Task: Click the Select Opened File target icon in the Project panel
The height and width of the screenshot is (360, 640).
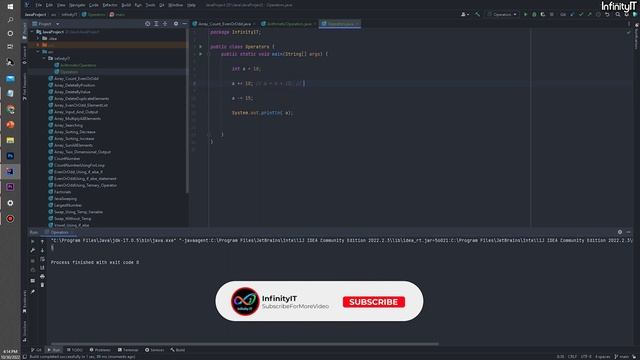Action: 147,24
